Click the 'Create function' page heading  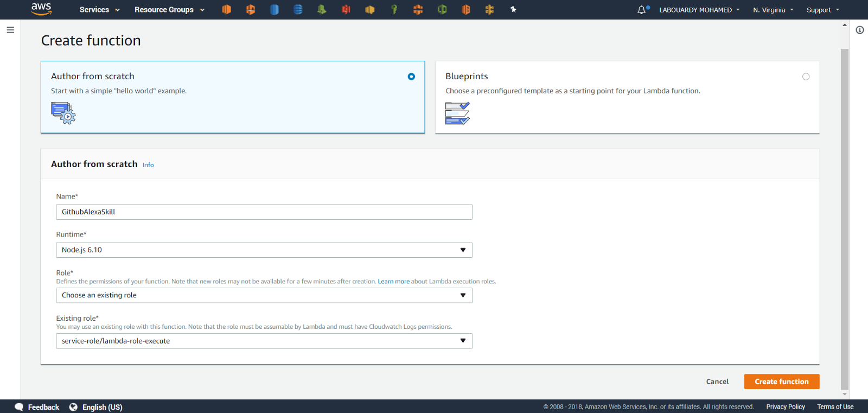[x=91, y=41]
